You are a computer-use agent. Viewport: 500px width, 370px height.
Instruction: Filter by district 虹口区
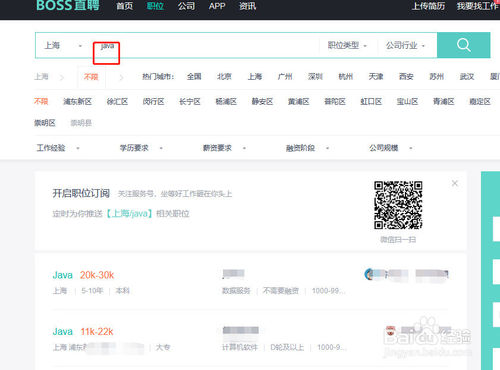371,101
